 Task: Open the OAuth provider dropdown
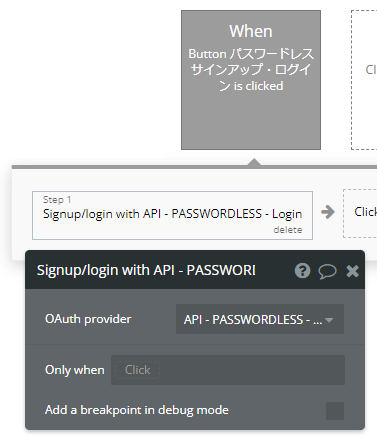click(260, 319)
